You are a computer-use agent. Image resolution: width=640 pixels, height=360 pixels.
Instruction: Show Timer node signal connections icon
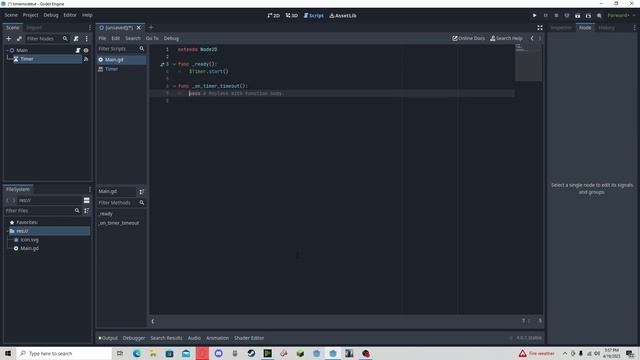pyautogui.click(x=86, y=59)
